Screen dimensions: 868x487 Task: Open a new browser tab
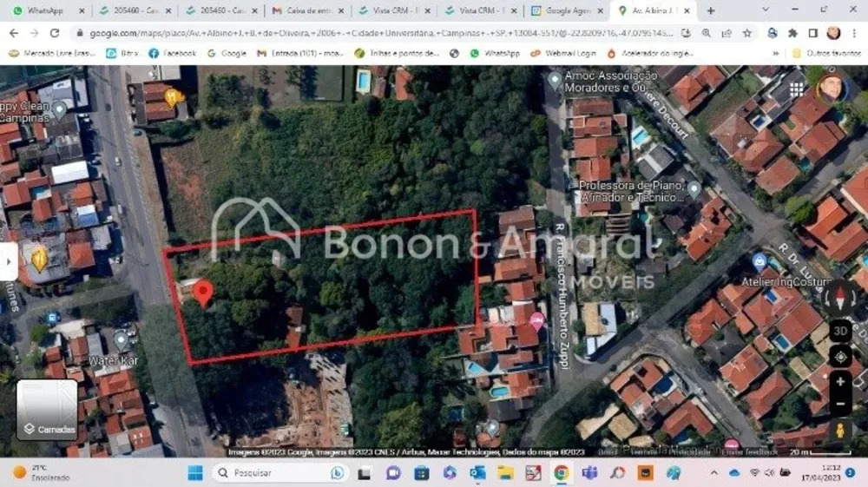pyautogui.click(x=711, y=10)
